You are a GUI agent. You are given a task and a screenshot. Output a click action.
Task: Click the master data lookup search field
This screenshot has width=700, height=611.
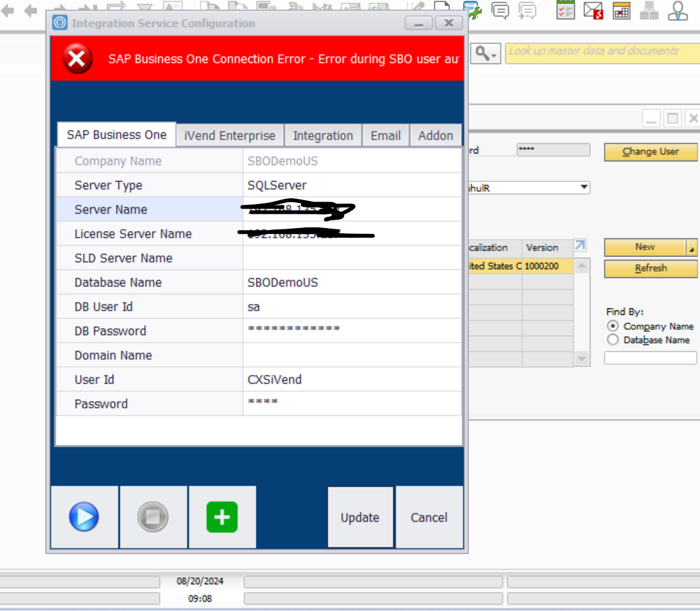coord(603,54)
